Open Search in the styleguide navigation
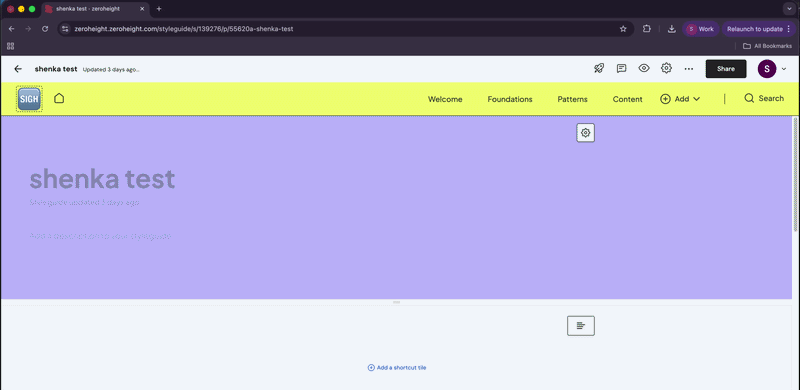The width and height of the screenshot is (800, 390). (x=764, y=99)
